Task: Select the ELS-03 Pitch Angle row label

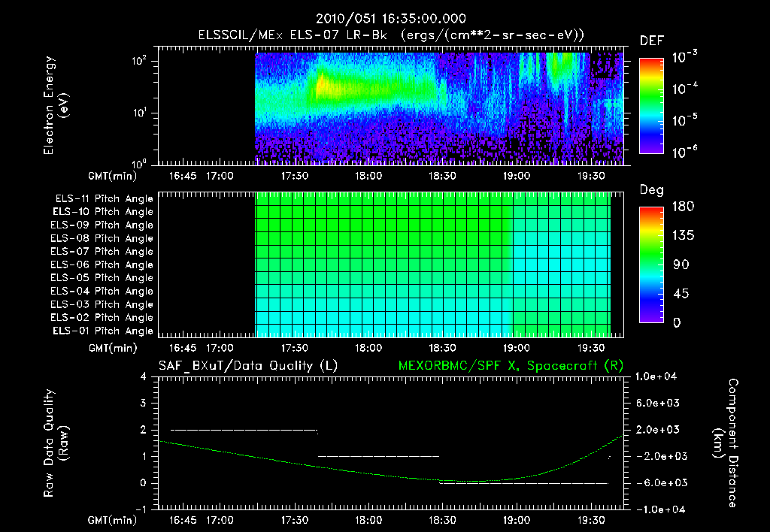Action: click(102, 304)
